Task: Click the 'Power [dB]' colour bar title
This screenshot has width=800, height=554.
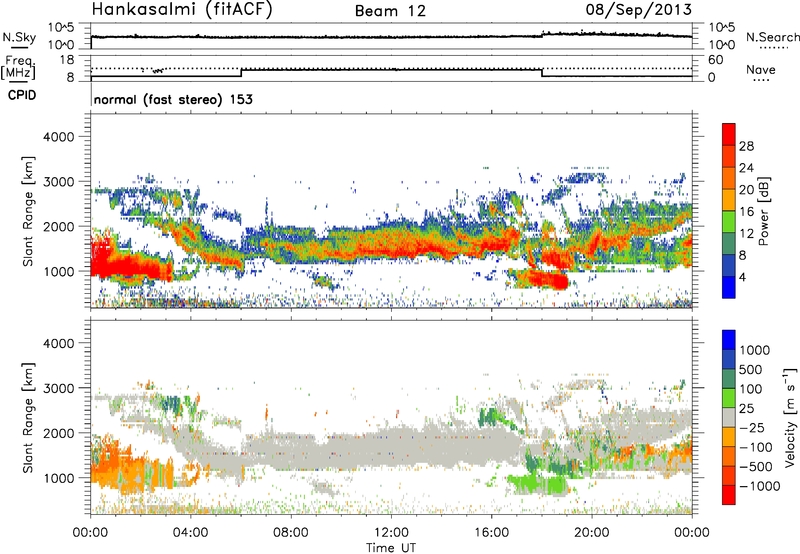Action: coord(764,211)
